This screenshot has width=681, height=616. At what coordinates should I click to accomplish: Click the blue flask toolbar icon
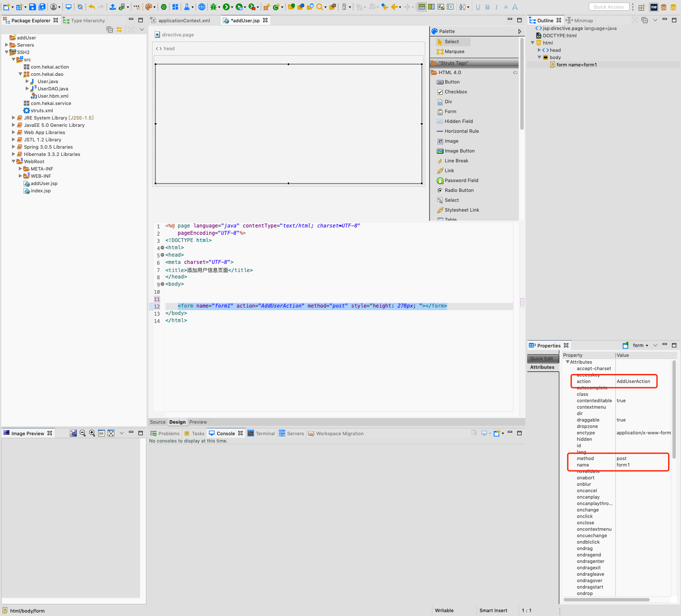coord(187,7)
